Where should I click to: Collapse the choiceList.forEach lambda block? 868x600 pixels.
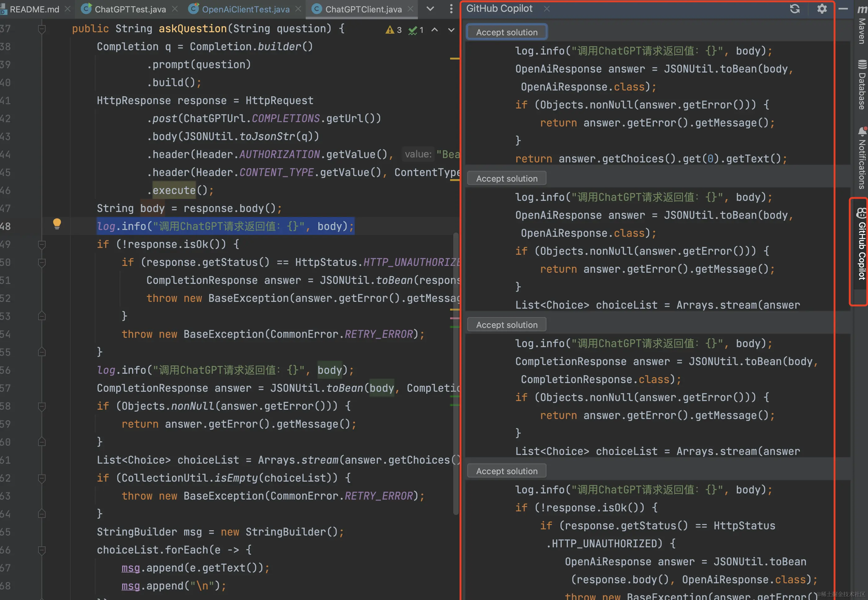[42, 550]
